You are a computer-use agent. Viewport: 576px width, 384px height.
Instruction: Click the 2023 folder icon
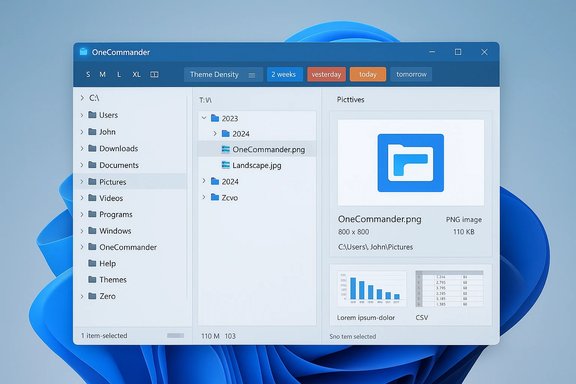pos(215,118)
